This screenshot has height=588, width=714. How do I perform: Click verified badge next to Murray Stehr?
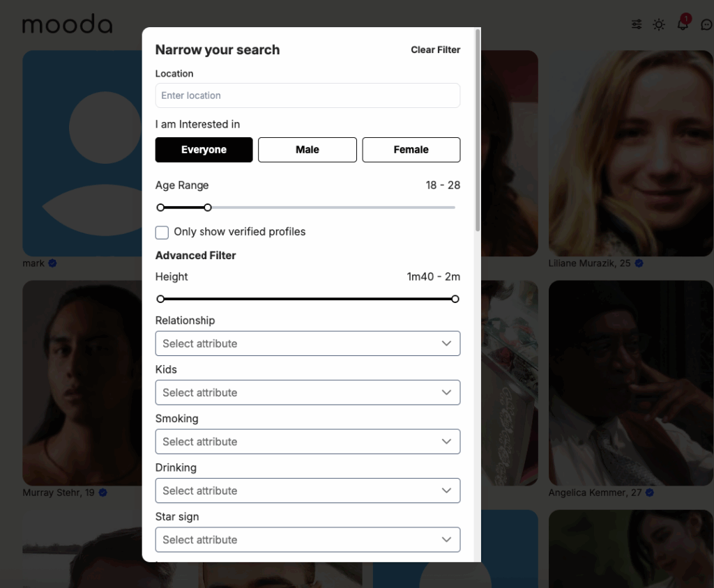[102, 493]
